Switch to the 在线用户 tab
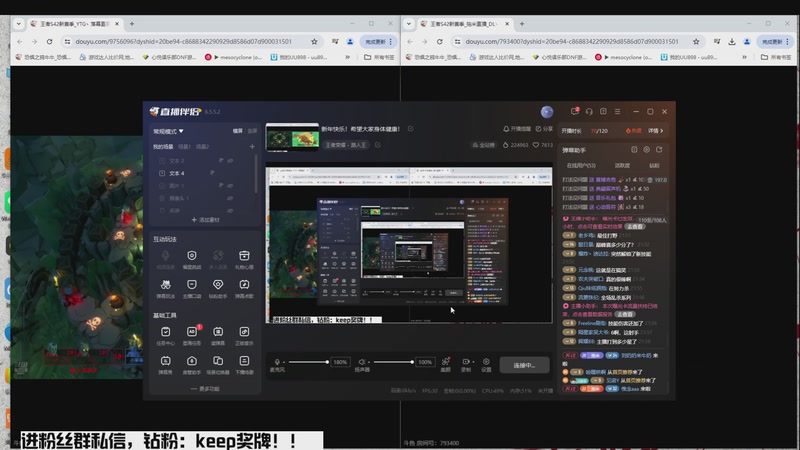This screenshot has width=800, height=450. coord(581,165)
